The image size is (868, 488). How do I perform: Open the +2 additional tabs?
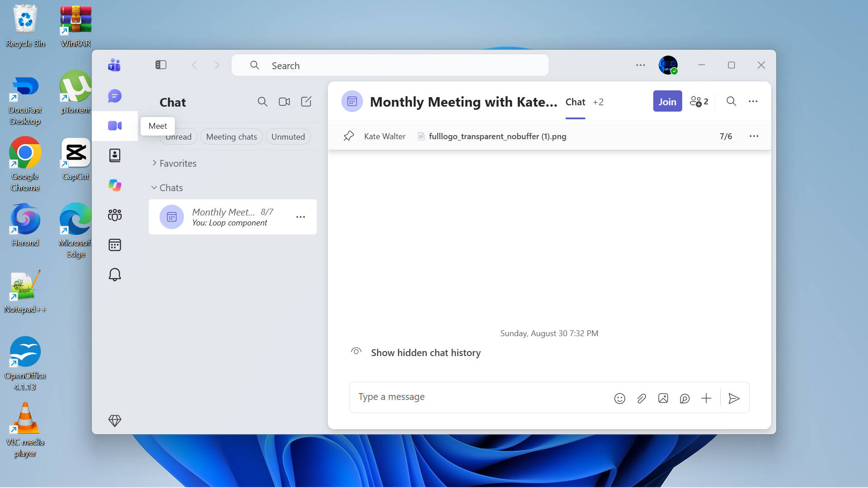pos(598,102)
